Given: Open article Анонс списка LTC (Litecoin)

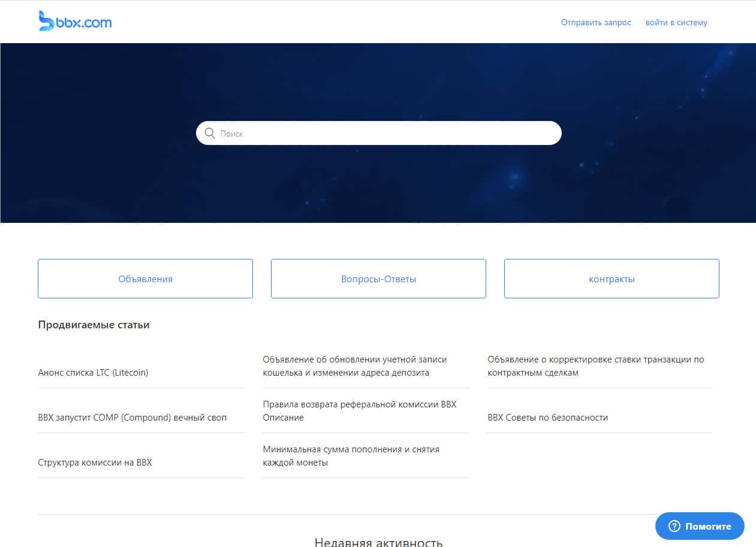Looking at the screenshot, I should coord(93,372).
